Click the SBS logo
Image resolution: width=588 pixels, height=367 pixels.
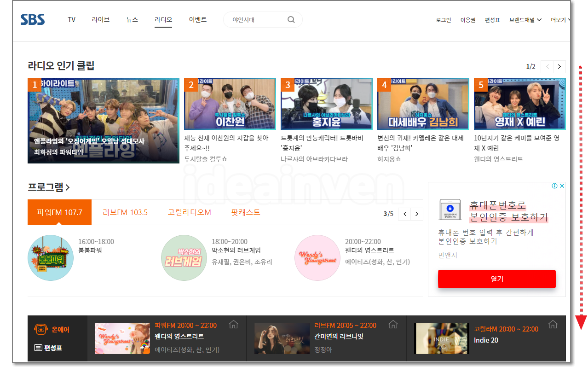click(32, 19)
